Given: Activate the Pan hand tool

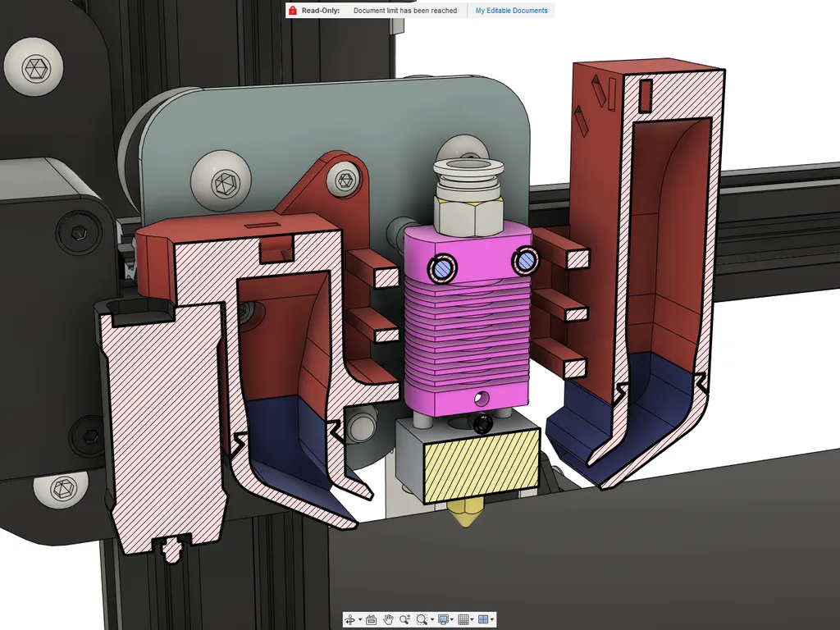Looking at the screenshot, I should coord(388,620).
